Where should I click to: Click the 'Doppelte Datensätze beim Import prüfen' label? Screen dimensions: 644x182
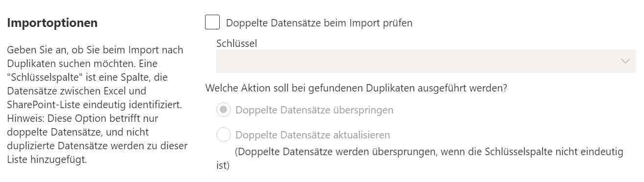(319, 23)
